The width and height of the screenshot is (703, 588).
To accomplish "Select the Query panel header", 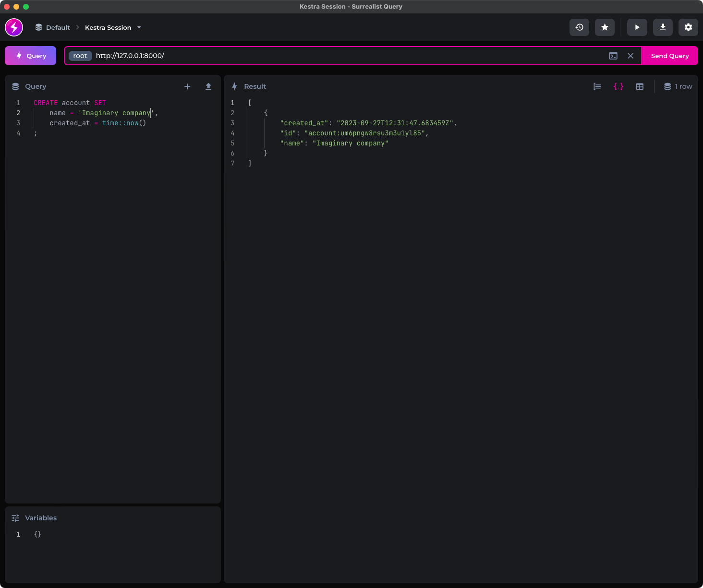I will (35, 86).
